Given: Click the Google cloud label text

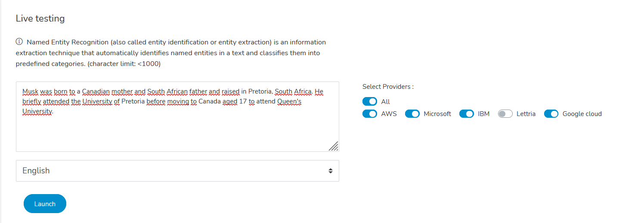Looking at the screenshot, I should [582, 114].
